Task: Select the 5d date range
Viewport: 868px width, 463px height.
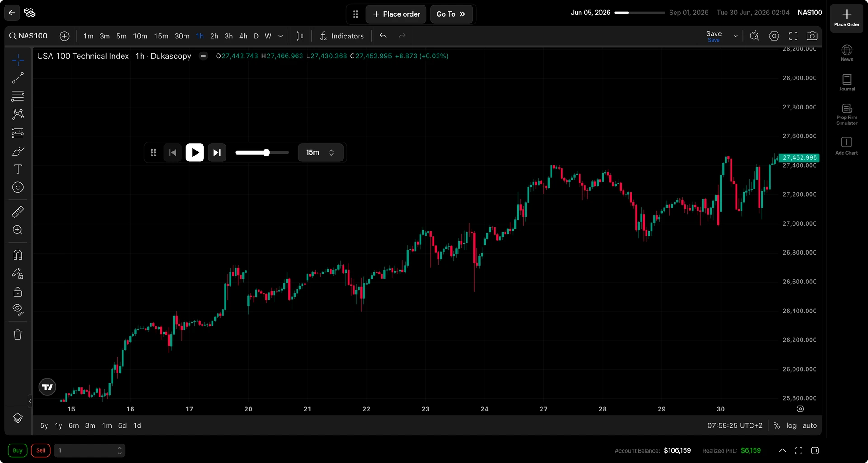Action: tap(123, 425)
